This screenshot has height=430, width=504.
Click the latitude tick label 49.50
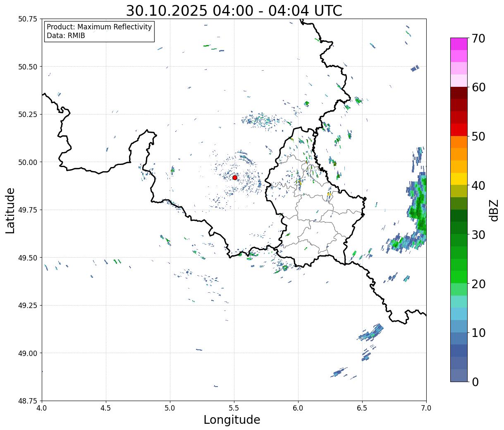(28, 258)
